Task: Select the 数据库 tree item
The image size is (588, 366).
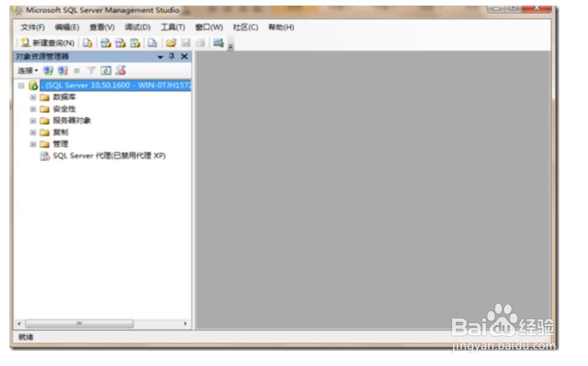Action: pos(64,98)
